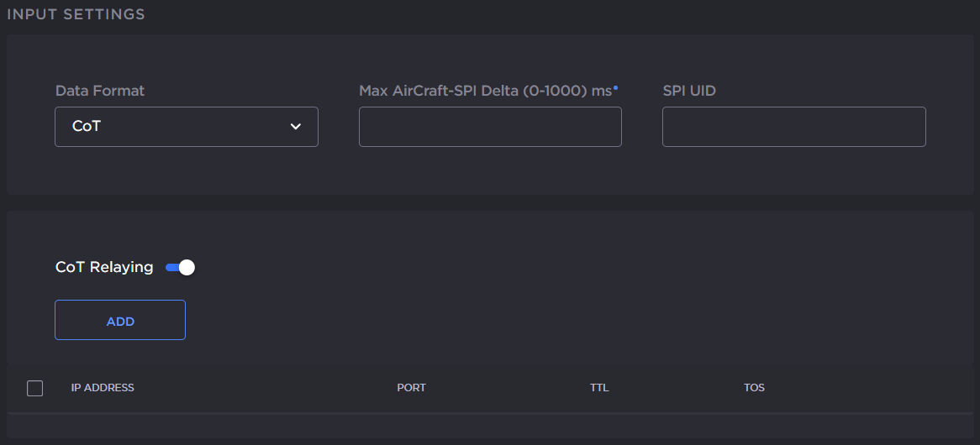980x445 pixels.
Task: Click the INPUT SETTINGS section heading
Action: (x=76, y=15)
